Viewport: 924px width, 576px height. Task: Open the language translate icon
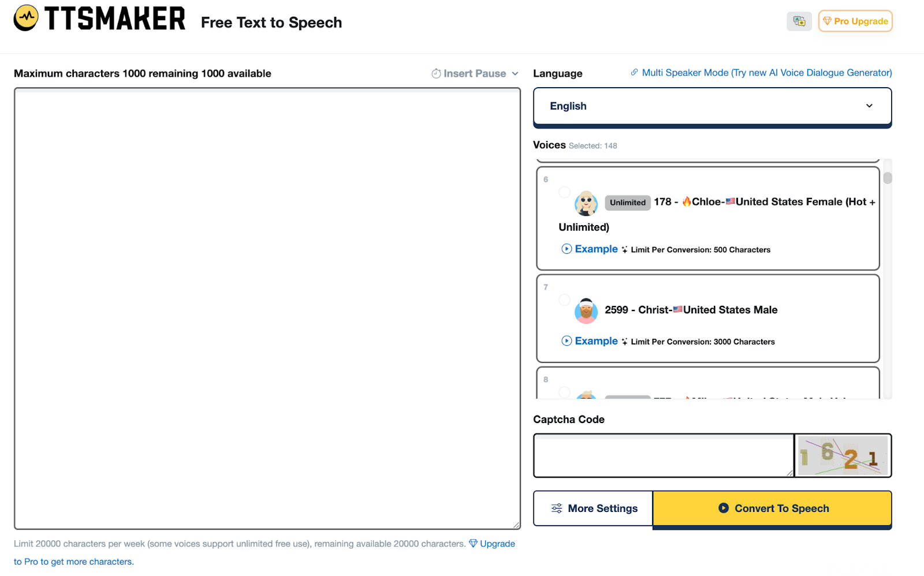[799, 21]
